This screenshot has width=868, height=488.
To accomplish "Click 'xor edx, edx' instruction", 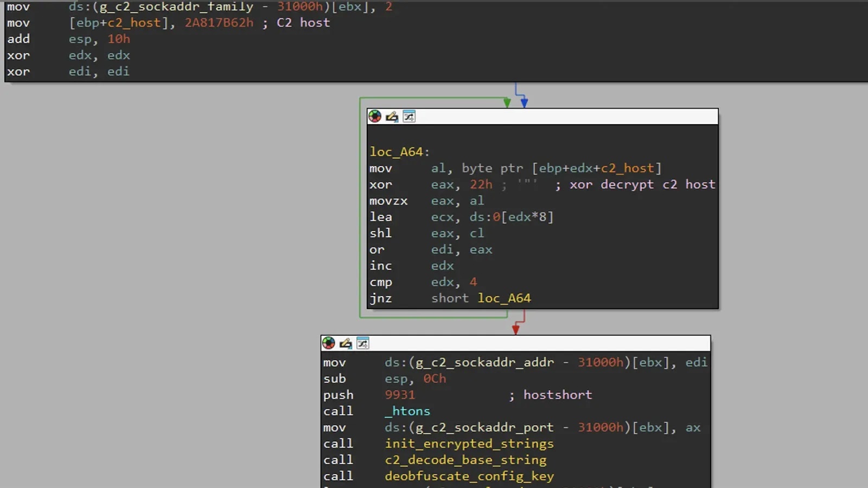I will pos(68,55).
